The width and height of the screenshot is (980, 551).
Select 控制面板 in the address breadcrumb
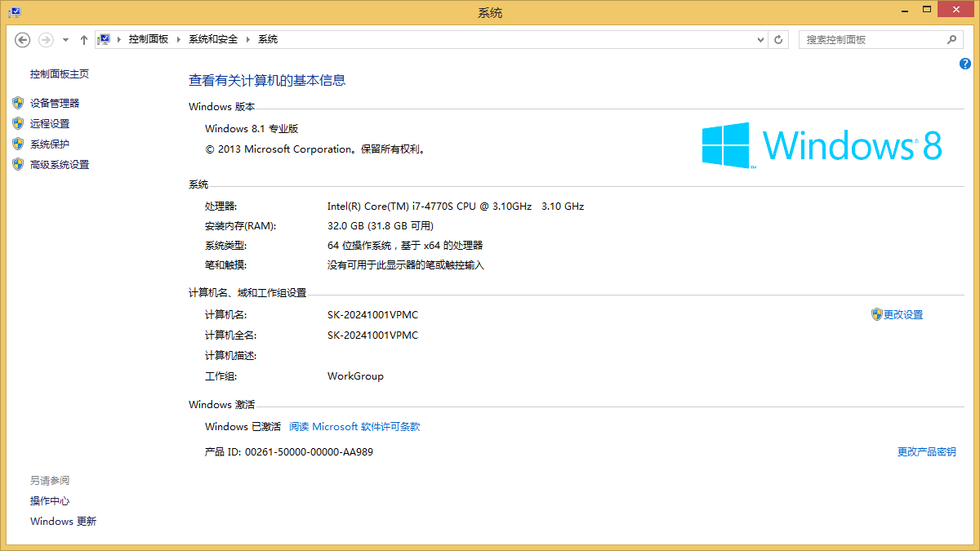(148, 39)
